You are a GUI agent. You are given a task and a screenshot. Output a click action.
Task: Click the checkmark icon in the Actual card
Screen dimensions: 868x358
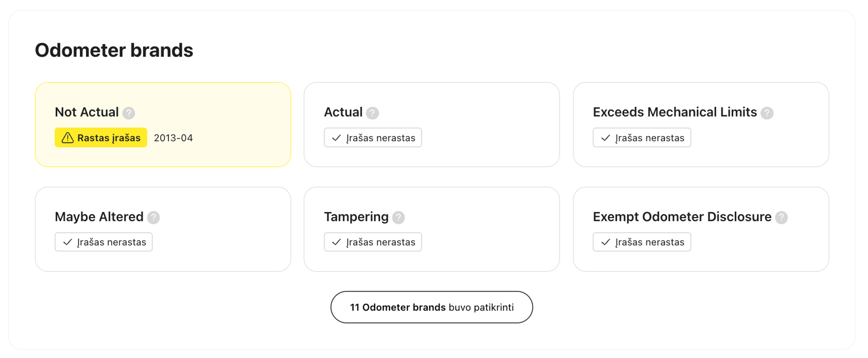[336, 138]
